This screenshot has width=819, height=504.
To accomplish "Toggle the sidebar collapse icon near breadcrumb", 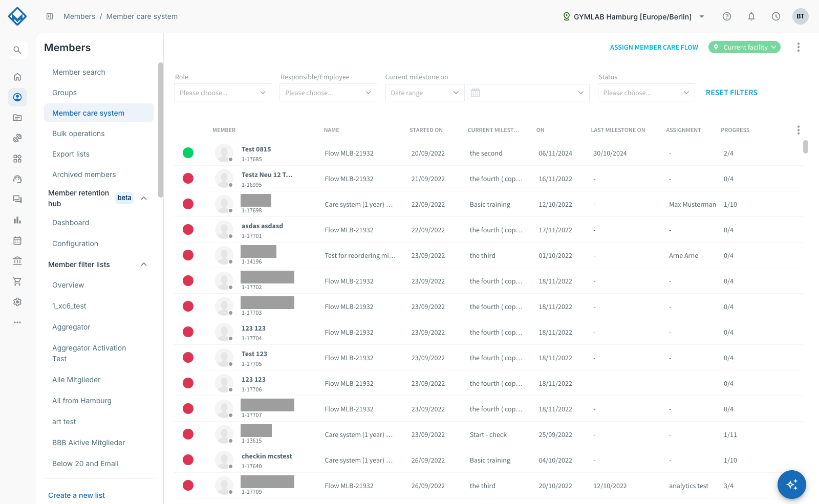I will click(50, 16).
